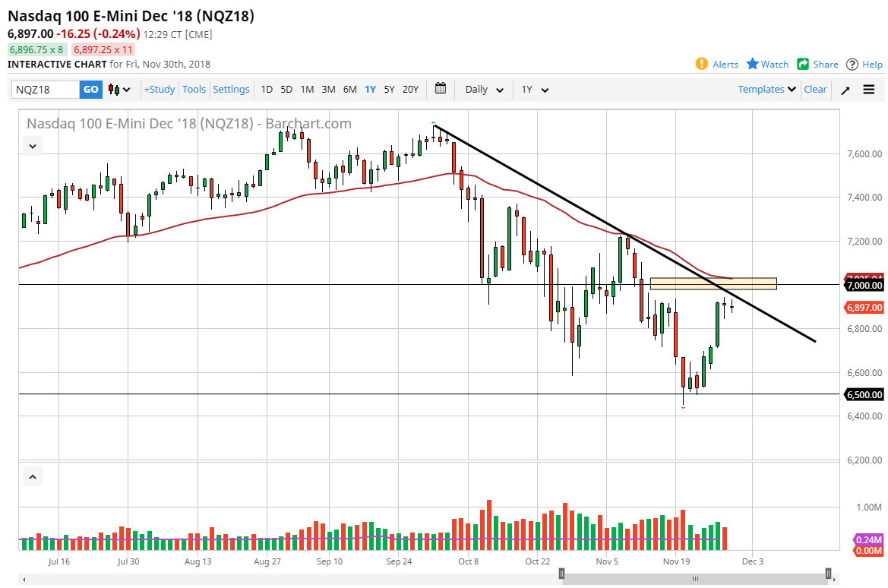Open the chart Settings menu
This screenshot has height=588, width=888.
click(x=231, y=89)
